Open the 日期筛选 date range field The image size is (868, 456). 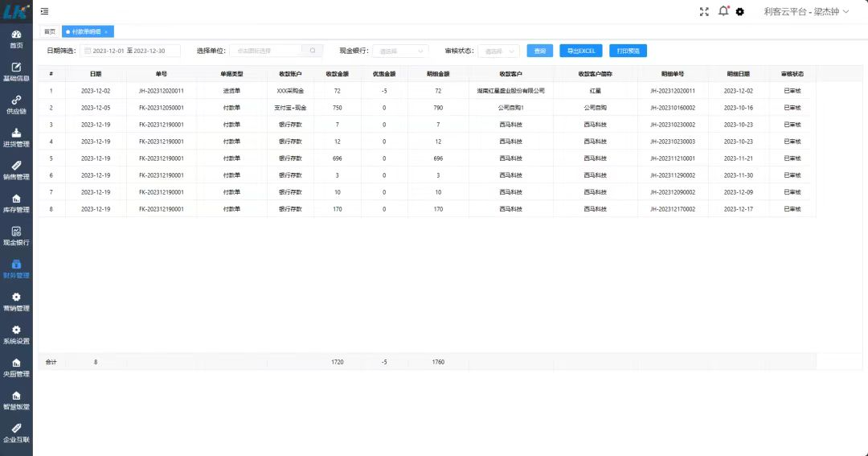pos(131,51)
